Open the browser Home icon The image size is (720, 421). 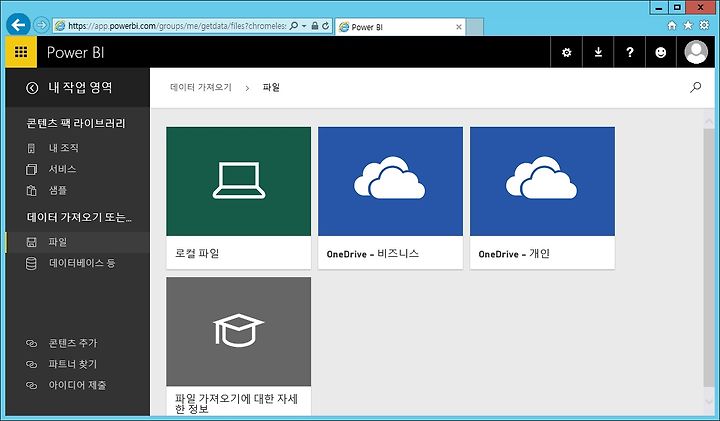tap(672, 26)
